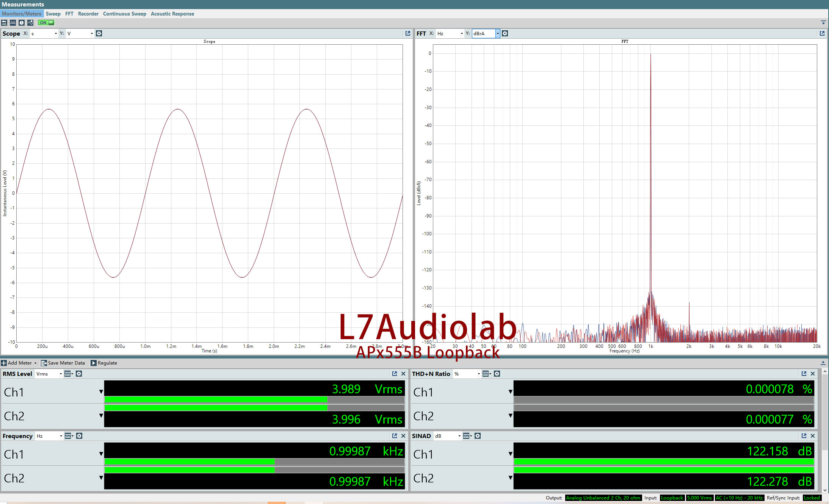The height and width of the screenshot is (504, 829).
Task: Open Frequency meter gear settings
Action: coord(79,436)
